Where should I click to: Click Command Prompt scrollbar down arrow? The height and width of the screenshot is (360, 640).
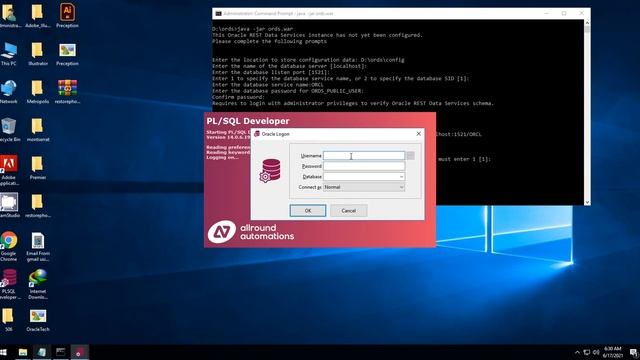587,202
